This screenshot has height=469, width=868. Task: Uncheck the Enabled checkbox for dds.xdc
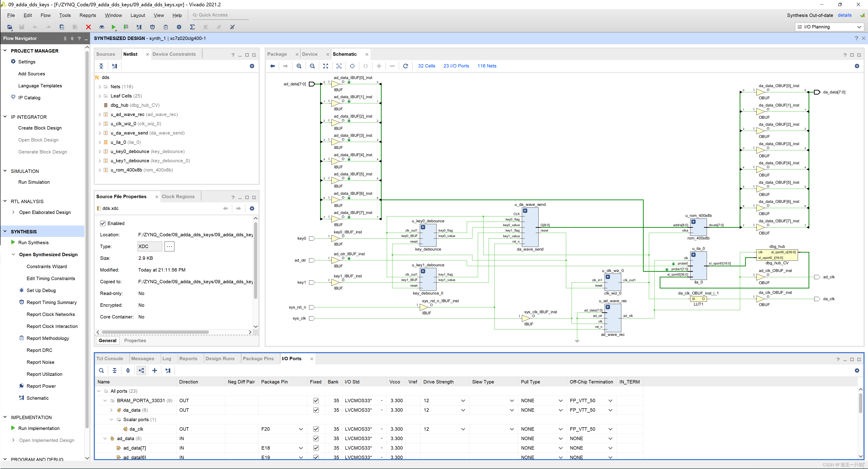point(103,223)
